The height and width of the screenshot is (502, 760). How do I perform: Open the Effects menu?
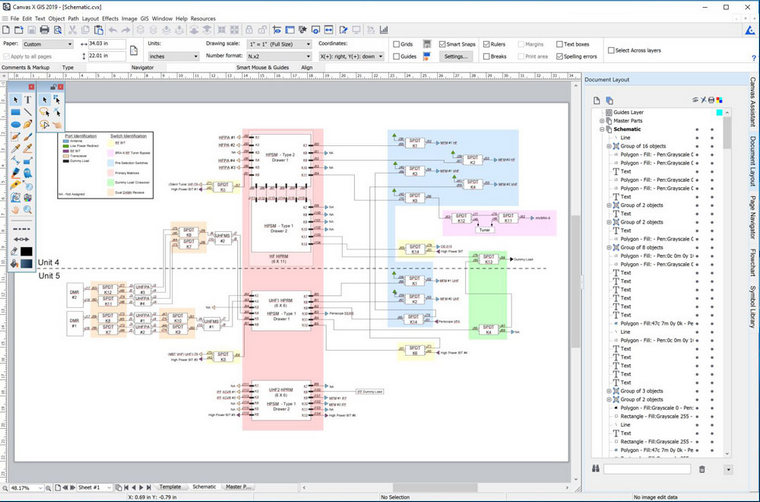pyautogui.click(x=110, y=19)
